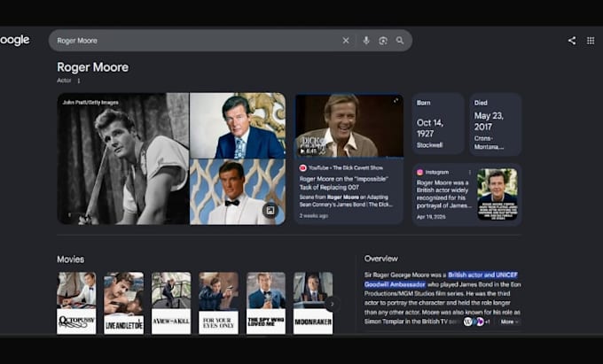Click the highlighted British actor and UNICEF text
The width and height of the screenshot is (603, 364).
pyautogui.click(x=441, y=280)
